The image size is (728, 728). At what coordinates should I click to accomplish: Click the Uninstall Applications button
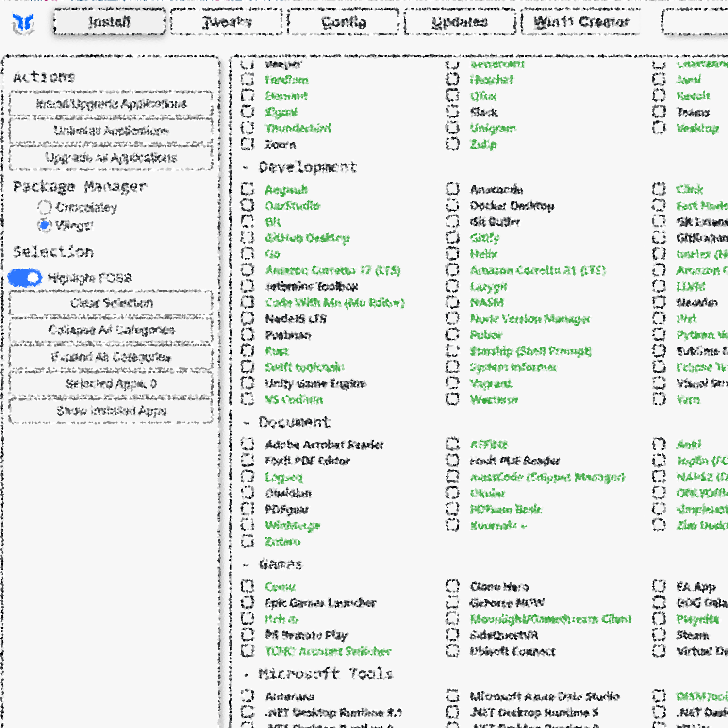[111, 131]
